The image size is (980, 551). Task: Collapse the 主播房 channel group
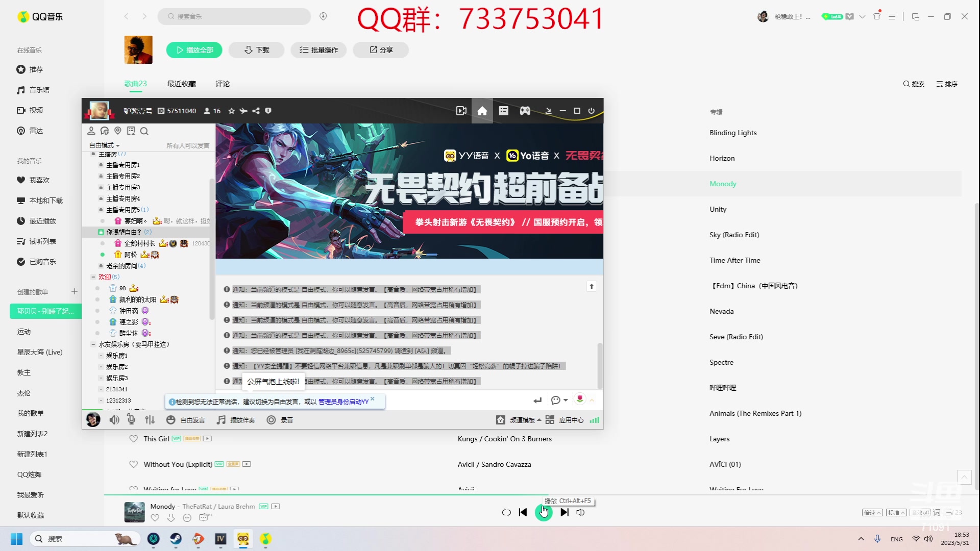tap(93, 154)
